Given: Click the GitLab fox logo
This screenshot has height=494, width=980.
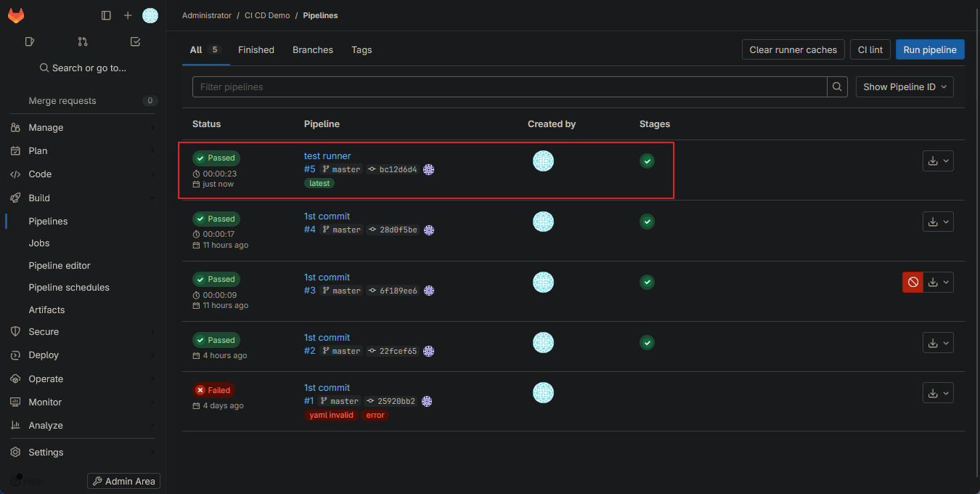Looking at the screenshot, I should tap(16, 15).
